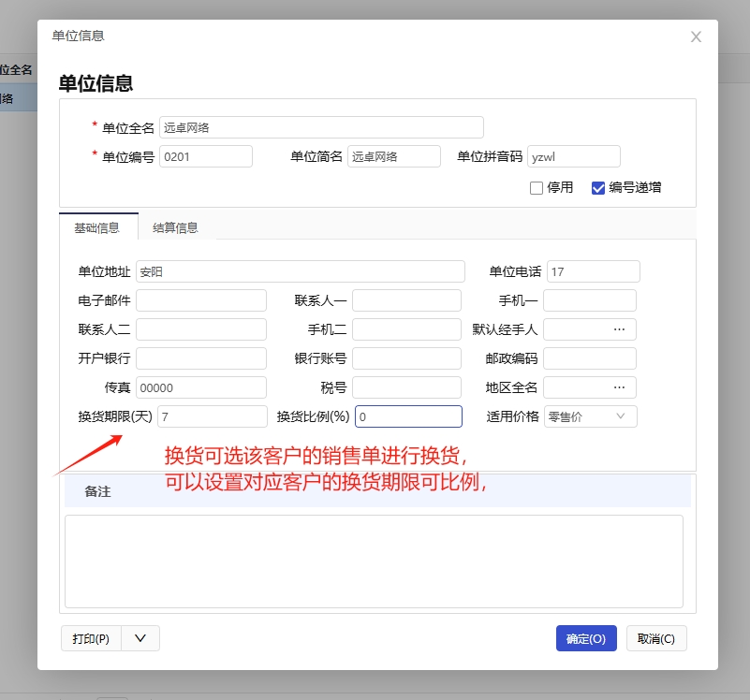Viewport: 750px width, 700px height.
Task: Select the 手机一 input box
Action: click(590, 300)
